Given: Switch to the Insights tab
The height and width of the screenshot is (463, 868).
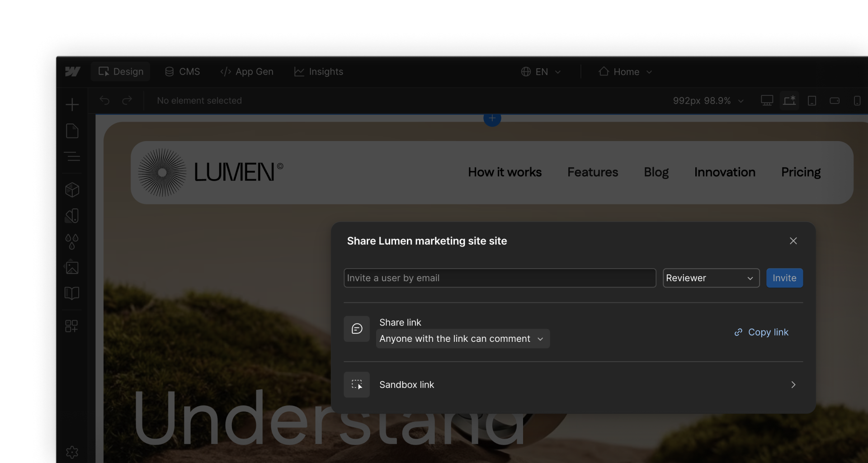Looking at the screenshot, I should point(319,71).
